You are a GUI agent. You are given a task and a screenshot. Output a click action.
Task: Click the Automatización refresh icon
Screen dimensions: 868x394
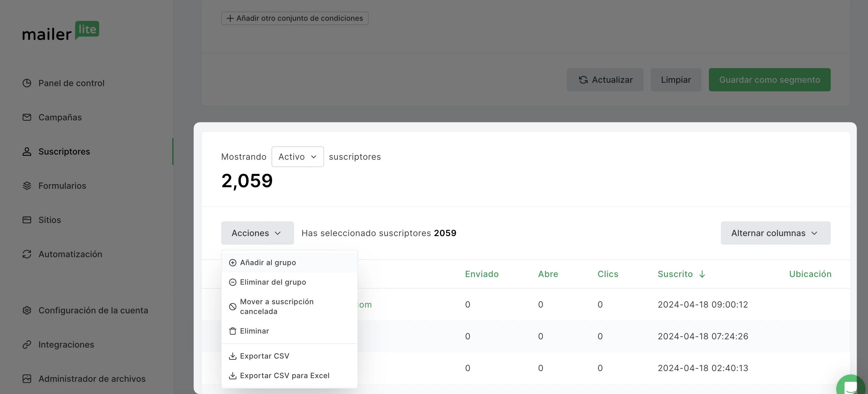click(27, 254)
